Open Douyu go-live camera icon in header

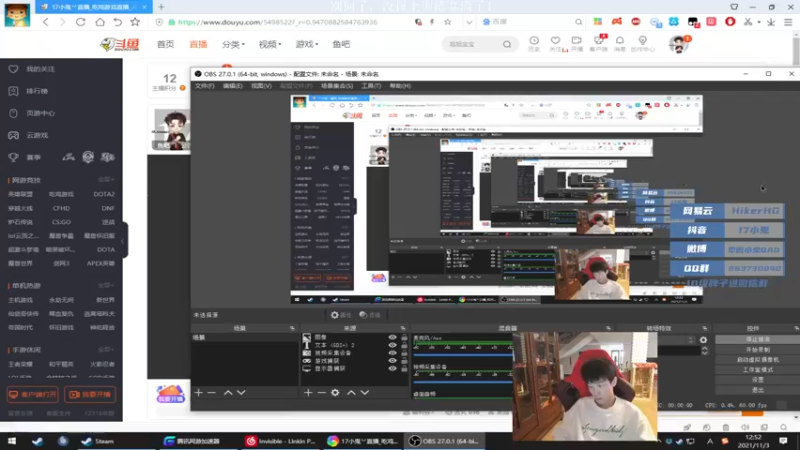[x=577, y=43]
